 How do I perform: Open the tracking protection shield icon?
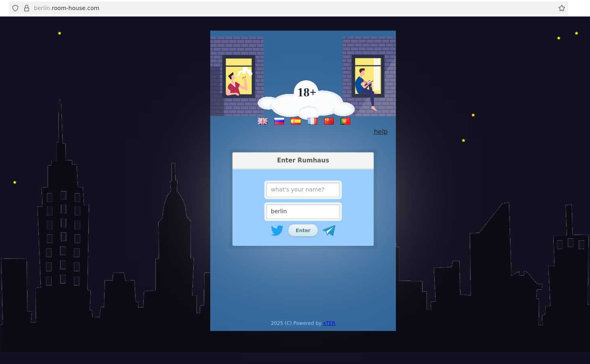pos(15,8)
